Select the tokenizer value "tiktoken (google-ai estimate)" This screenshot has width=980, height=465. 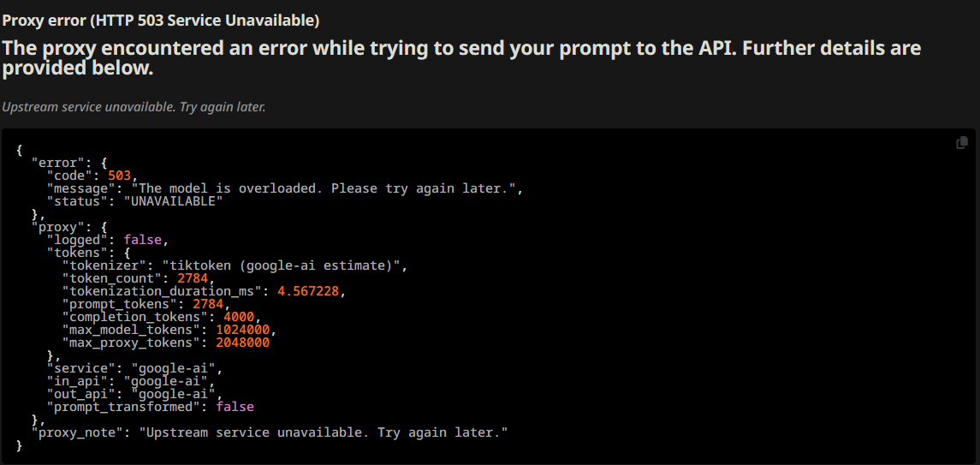tap(284, 265)
